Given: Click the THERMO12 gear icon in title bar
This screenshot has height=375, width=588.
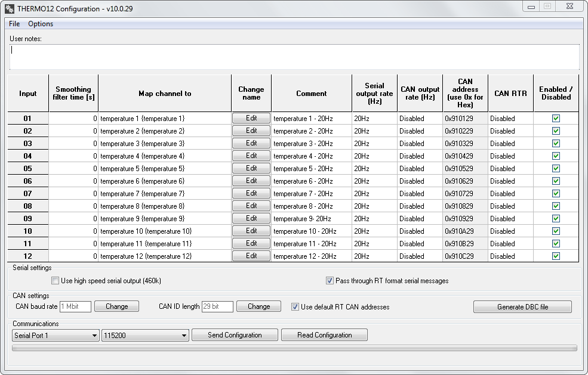Looking at the screenshot, I should tap(9, 8).
